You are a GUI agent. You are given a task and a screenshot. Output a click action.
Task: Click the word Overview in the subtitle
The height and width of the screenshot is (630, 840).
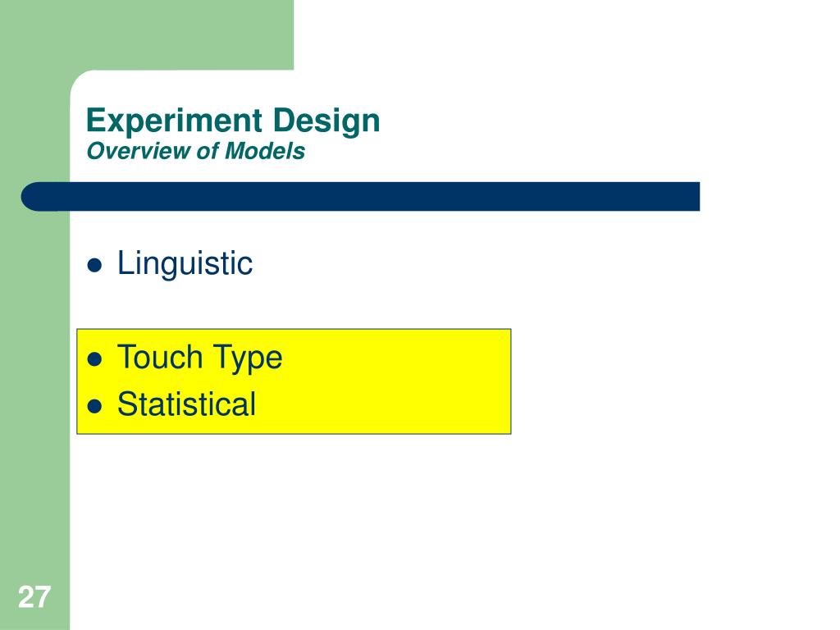point(138,151)
